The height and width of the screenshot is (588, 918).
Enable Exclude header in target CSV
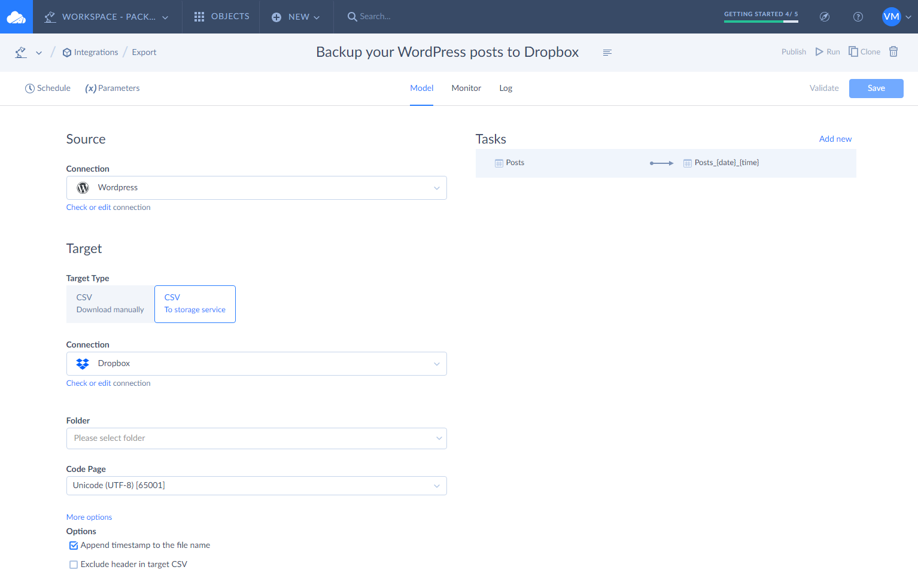click(x=73, y=564)
